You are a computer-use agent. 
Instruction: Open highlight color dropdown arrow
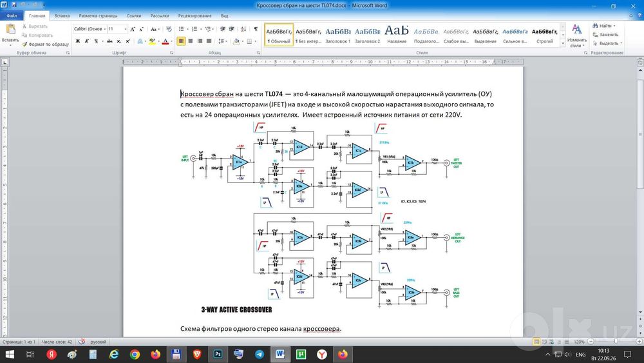158,41
